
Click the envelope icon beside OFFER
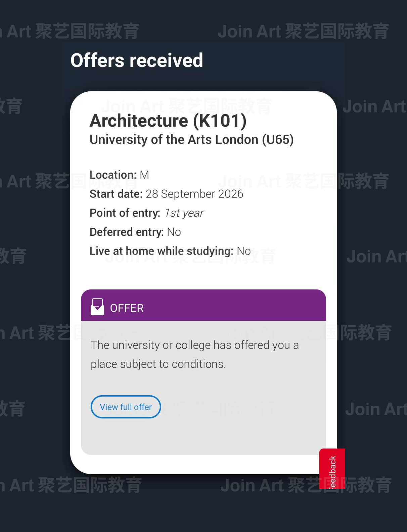(x=97, y=307)
